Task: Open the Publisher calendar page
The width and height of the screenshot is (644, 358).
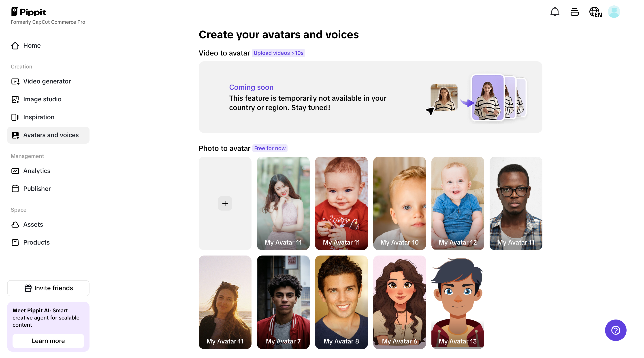Action: pos(37,189)
